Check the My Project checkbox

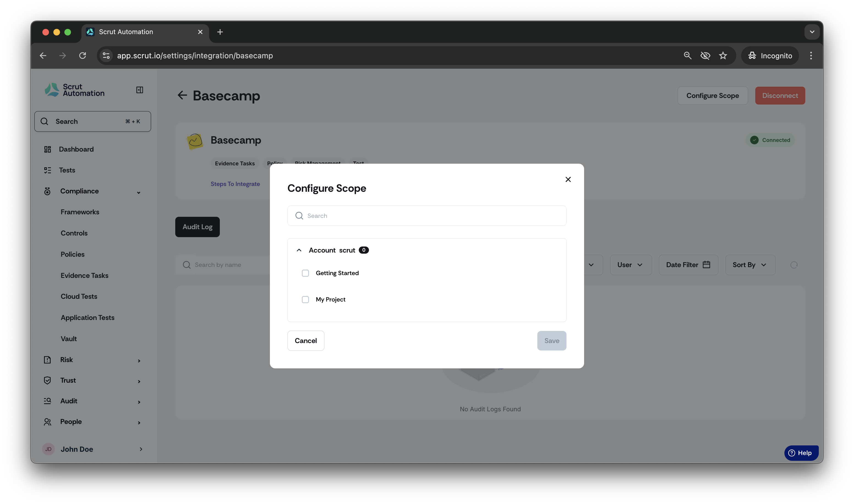pyautogui.click(x=305, y=300)
